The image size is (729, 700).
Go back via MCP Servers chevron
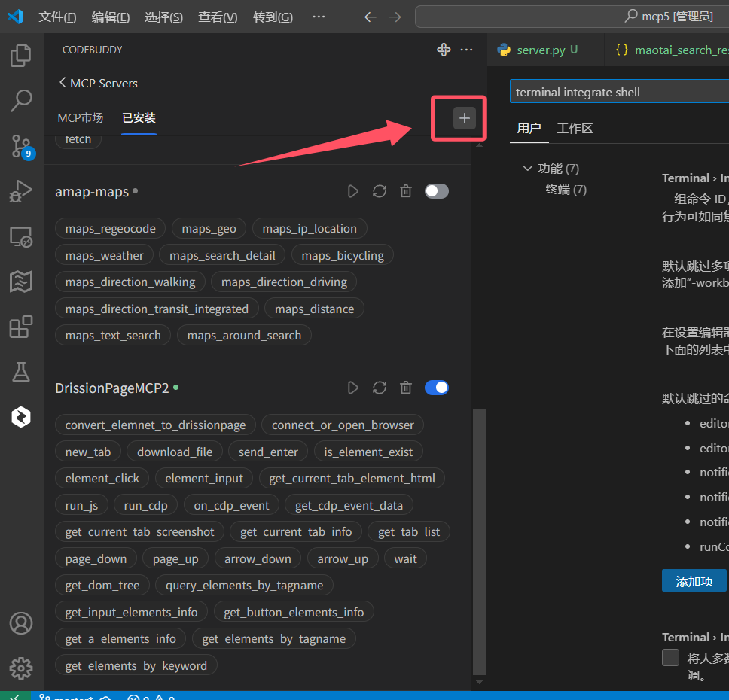pos(63,83)
